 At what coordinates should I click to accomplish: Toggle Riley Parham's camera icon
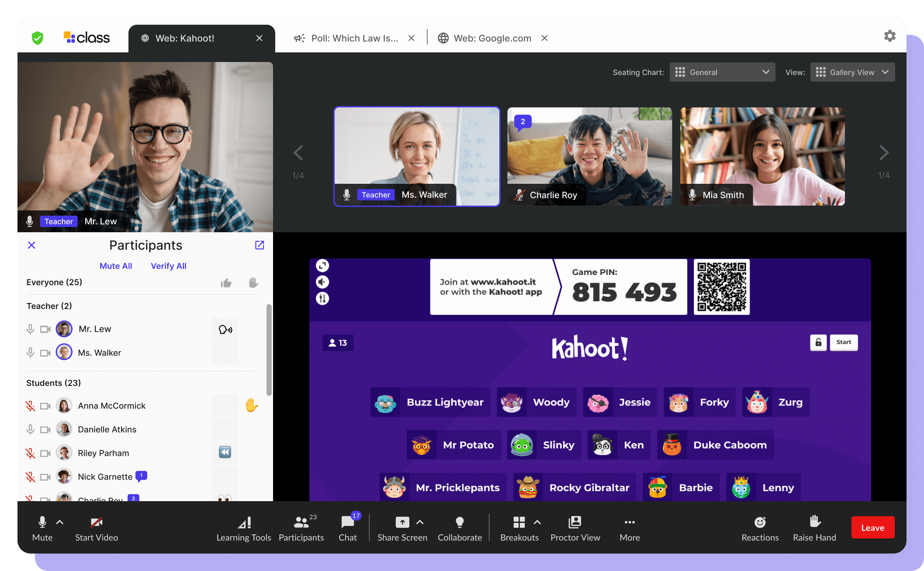[45, 453]
